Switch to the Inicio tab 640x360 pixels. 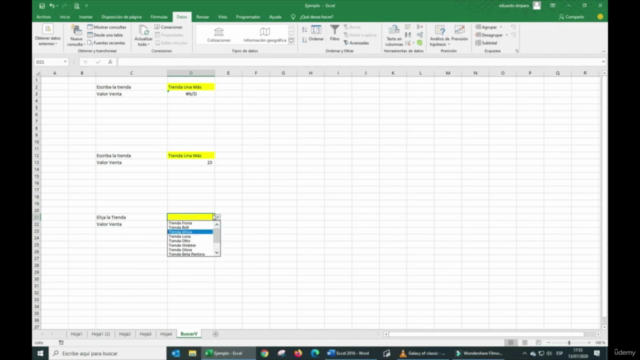pyautogui.click(x=65, y=17)
